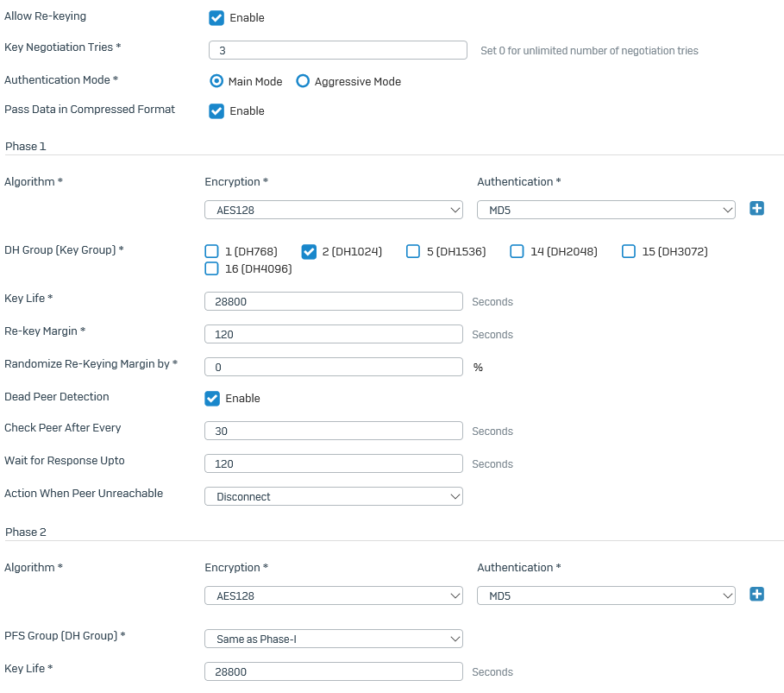
Task: Select Main Mode radio button
Action: point(216,81)
